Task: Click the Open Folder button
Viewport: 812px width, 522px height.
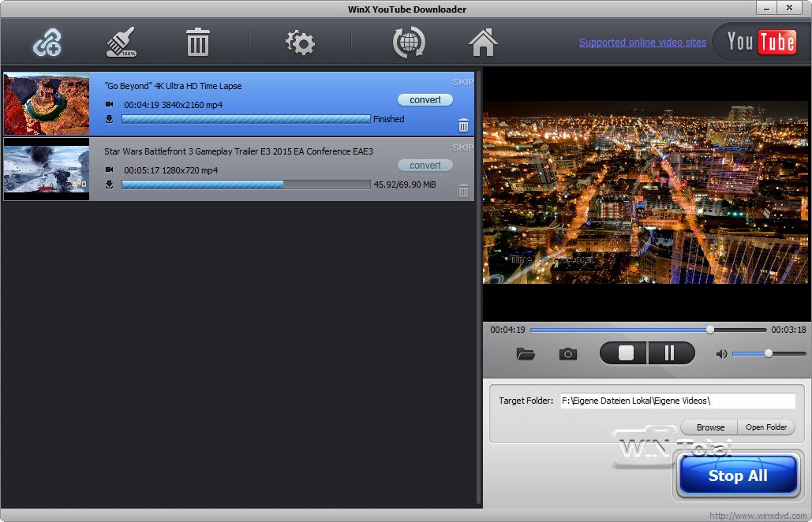Action: click(x=766, y=427)
